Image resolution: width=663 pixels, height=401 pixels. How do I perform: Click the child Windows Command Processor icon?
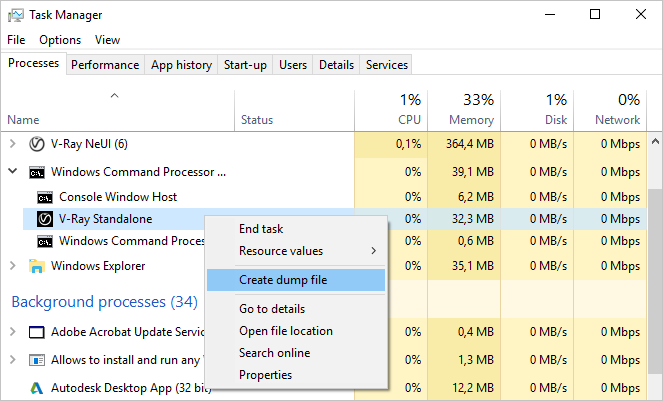[x=45, y=242]
